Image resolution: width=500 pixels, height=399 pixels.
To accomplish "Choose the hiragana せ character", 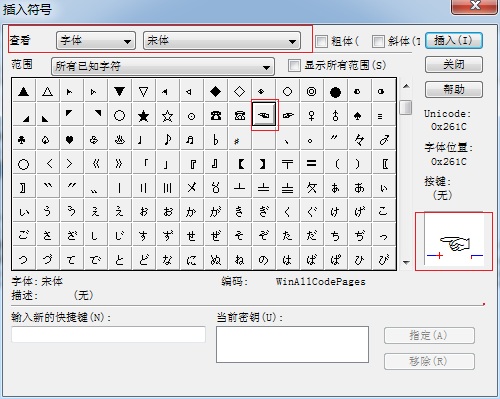I will coord(191,235).
